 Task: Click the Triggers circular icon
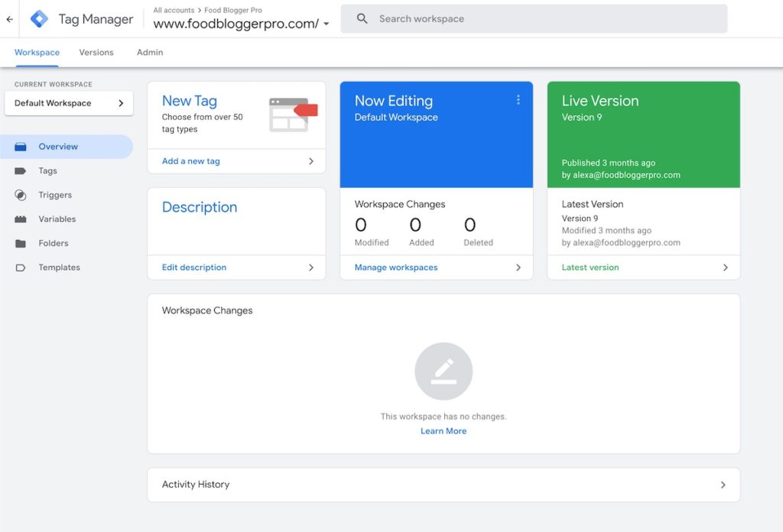21,195
